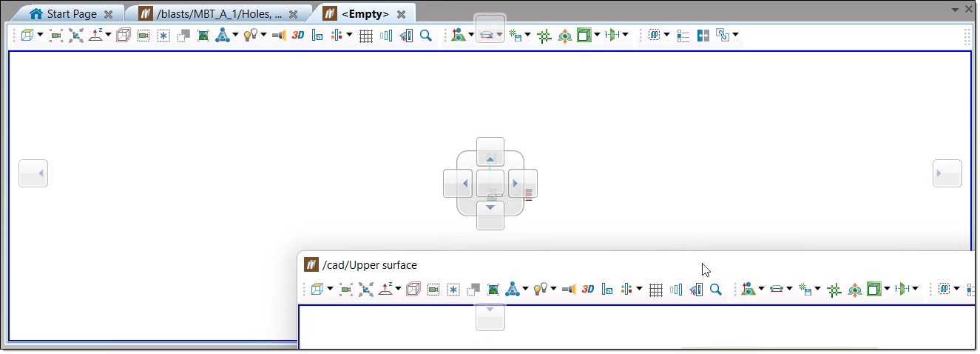Click the megaphone speaker icon in main toolbar
The width and height of the screenshot is (980, 354).
(x=279, y=35)
